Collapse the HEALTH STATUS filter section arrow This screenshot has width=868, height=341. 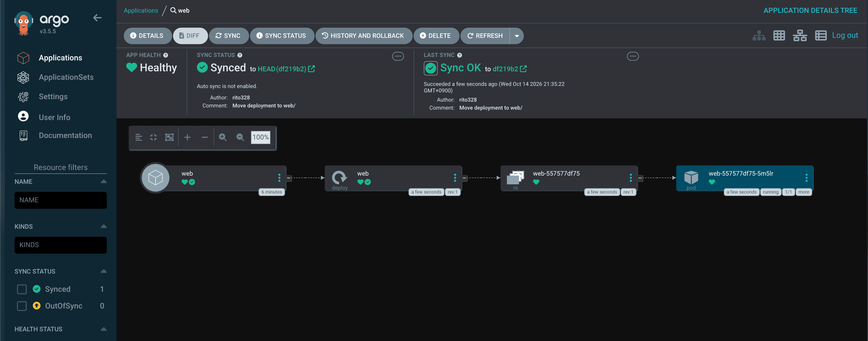click(103, 329)
